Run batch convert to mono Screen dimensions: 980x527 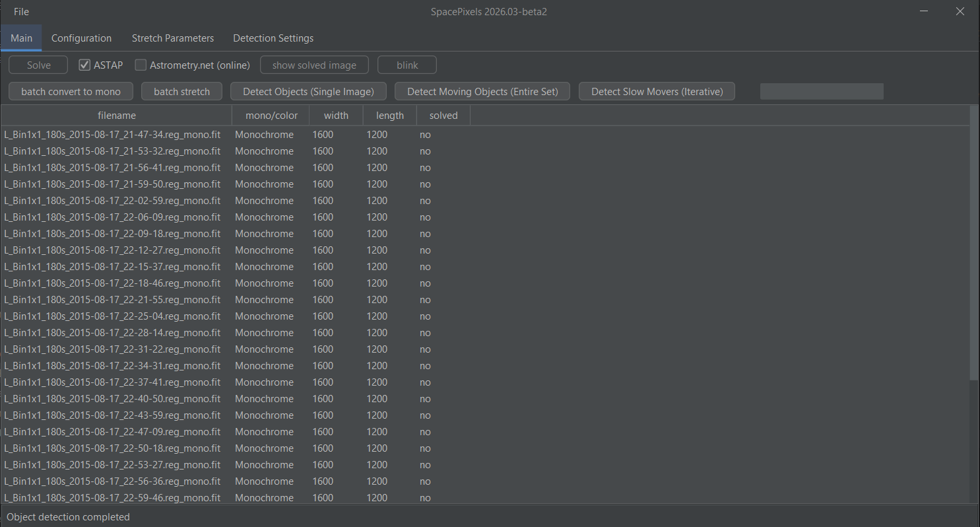click(x=71, y=91)
